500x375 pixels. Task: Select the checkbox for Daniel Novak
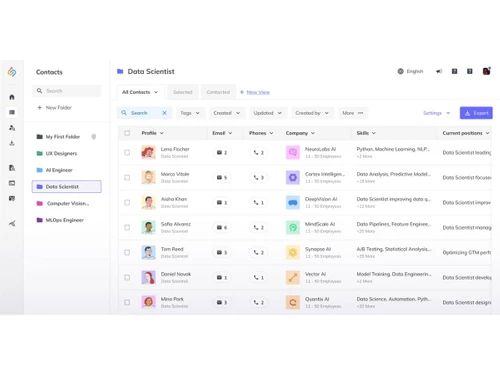[x=127, y=278]
